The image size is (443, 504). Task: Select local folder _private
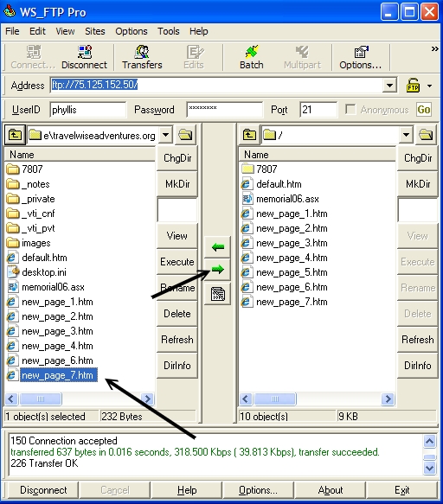coord(31,199)
